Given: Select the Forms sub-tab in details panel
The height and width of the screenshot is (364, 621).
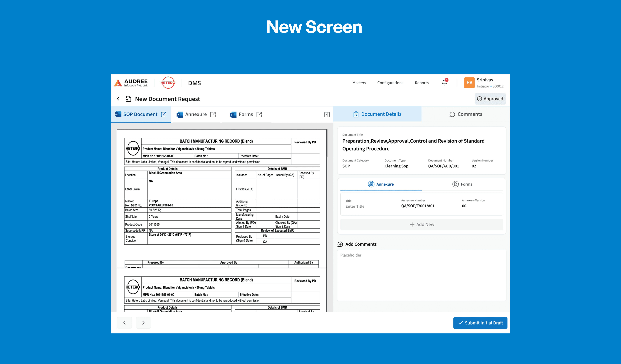Looking at the screenshot, I should (462, 184).
